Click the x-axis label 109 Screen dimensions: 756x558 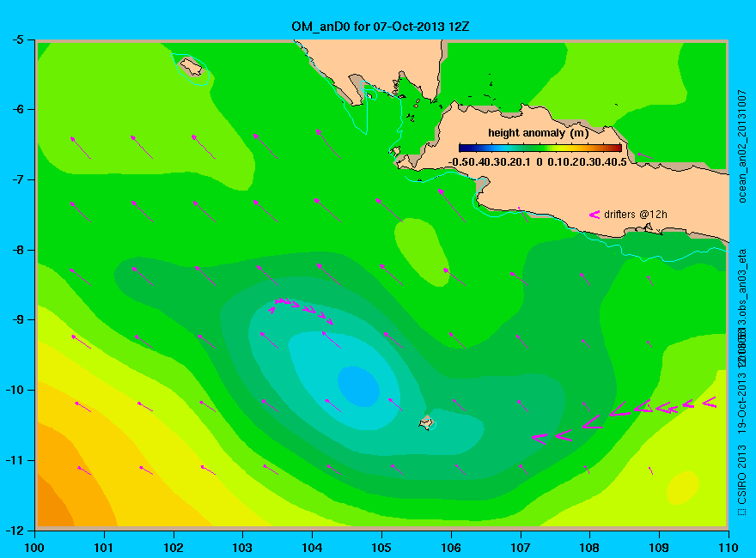click(x=659, y=548)
